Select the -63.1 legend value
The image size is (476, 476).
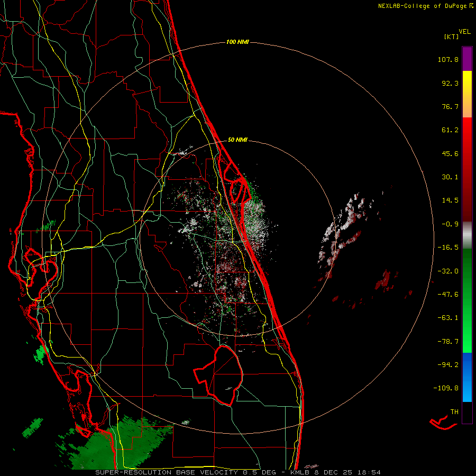pyautogui.click(x=448, y=318)
